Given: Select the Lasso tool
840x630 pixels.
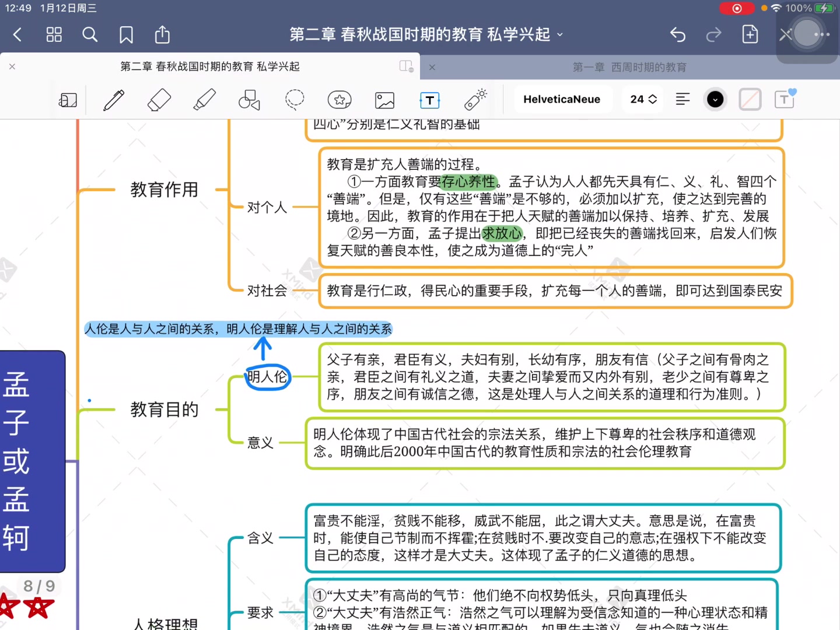Looking at the screenshot, I should (295, 100).
